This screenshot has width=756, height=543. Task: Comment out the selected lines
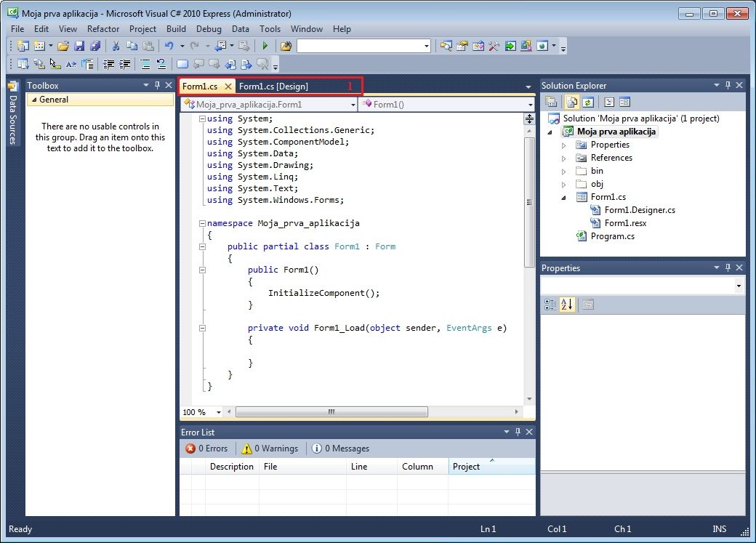pyautogui.click(x=145, y=64)
